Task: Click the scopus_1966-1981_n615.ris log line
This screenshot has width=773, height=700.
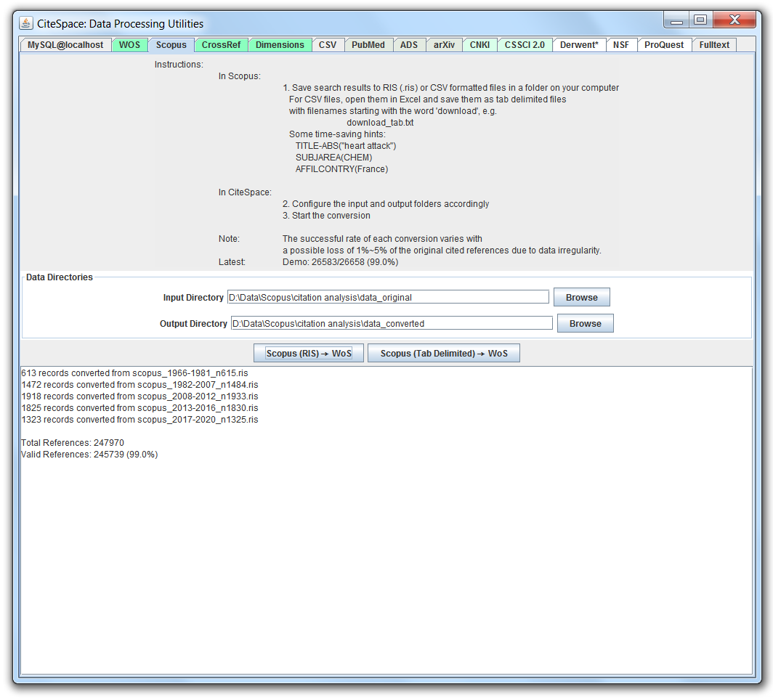Action: [x=134, y=373]
